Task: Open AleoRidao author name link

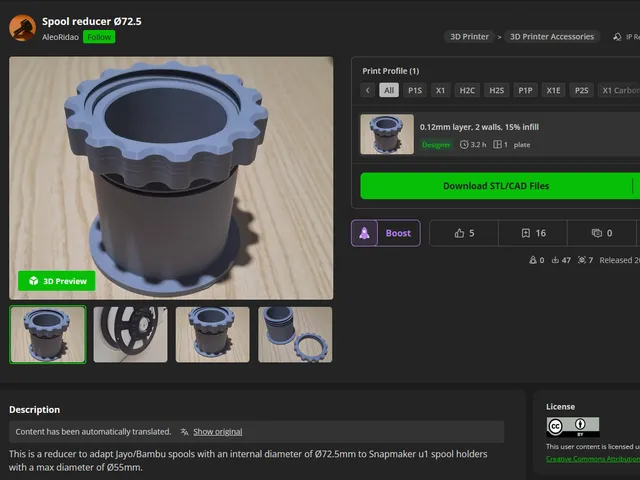Action: pos(60,37)
